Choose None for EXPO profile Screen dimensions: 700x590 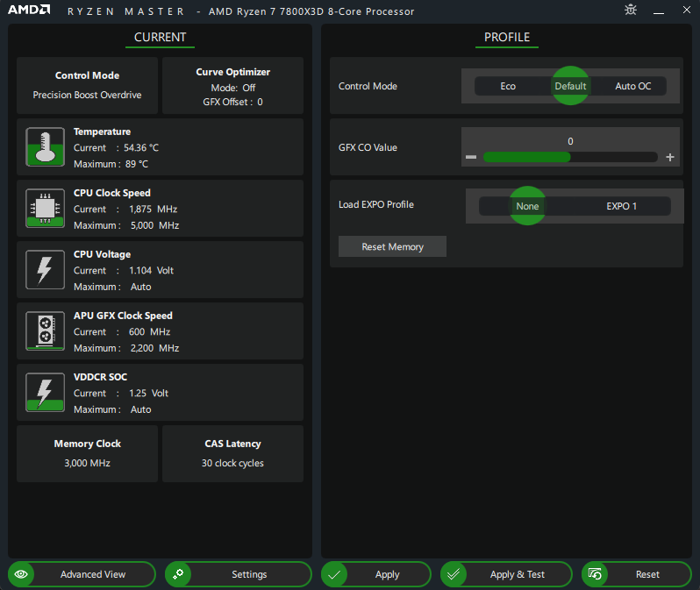click(x=527, y=206)
